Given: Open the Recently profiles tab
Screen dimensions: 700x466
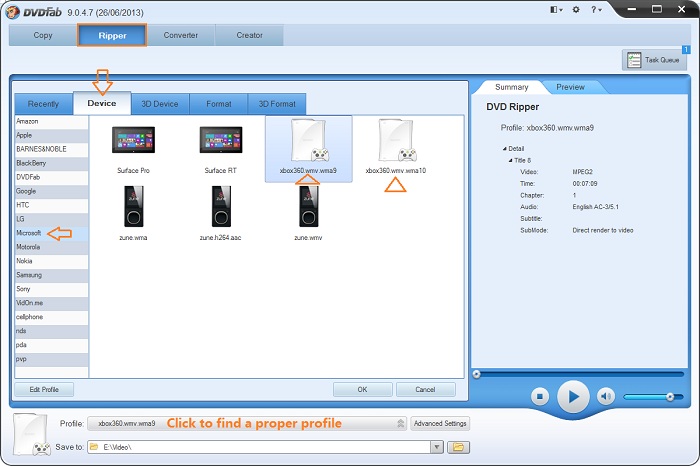Looking at the screenshot, I should [x=43, y=104].
